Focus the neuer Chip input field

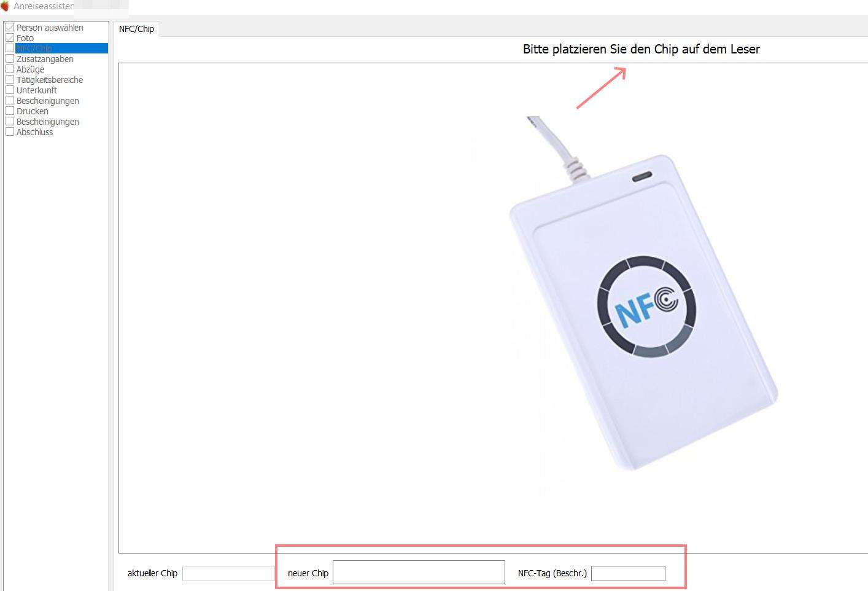click(x=419, y=572)
